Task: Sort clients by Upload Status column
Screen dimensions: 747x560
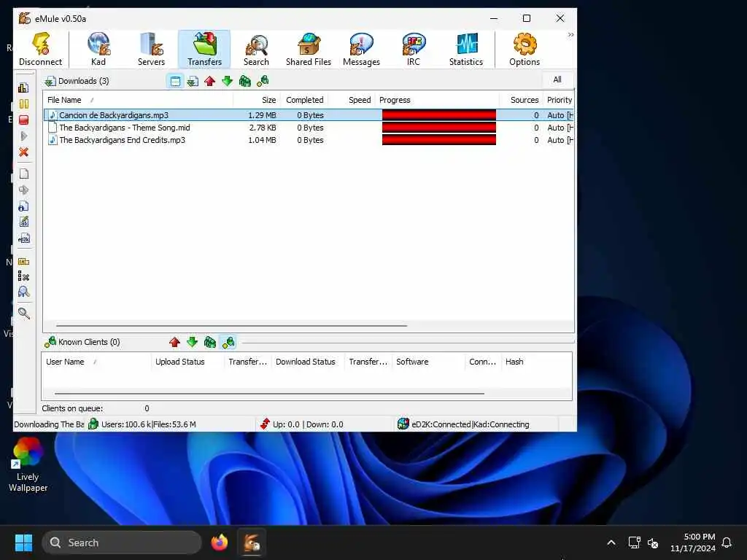Action: click(x=187, y=362)
